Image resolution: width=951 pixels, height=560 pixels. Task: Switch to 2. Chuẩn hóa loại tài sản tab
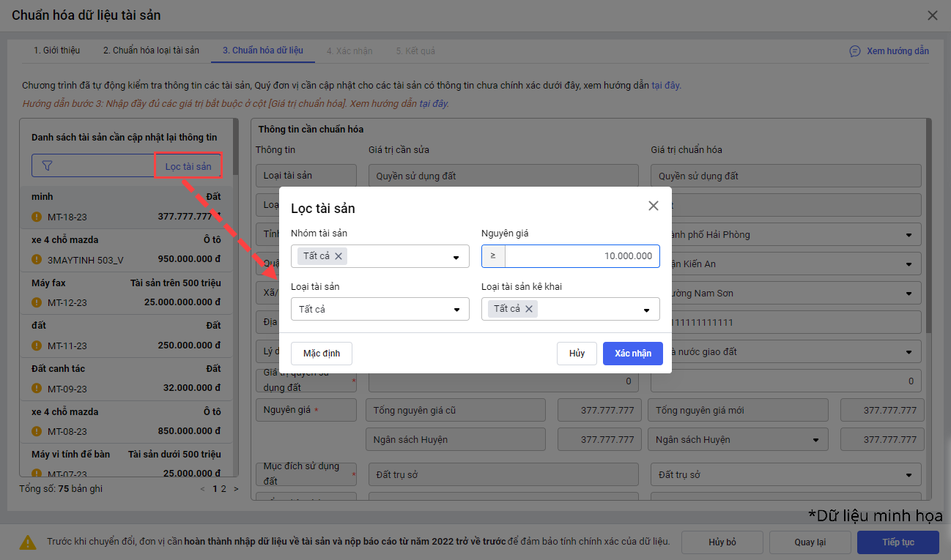[x=151, y=51]
